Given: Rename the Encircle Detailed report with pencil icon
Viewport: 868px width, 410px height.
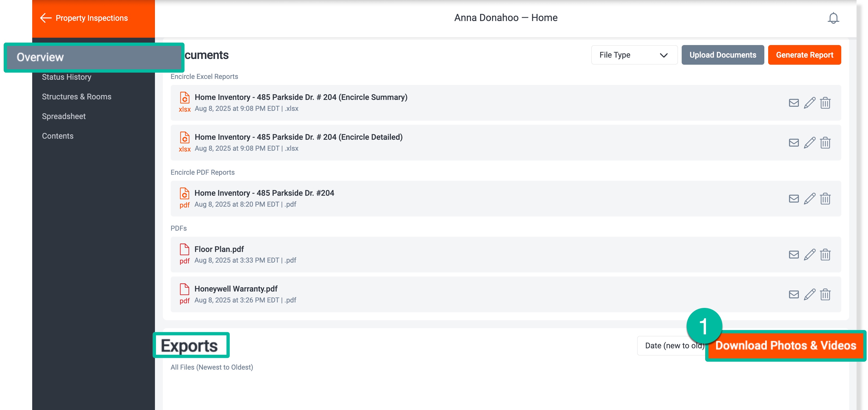Looking at the screenshot, I should click(810, 142).
